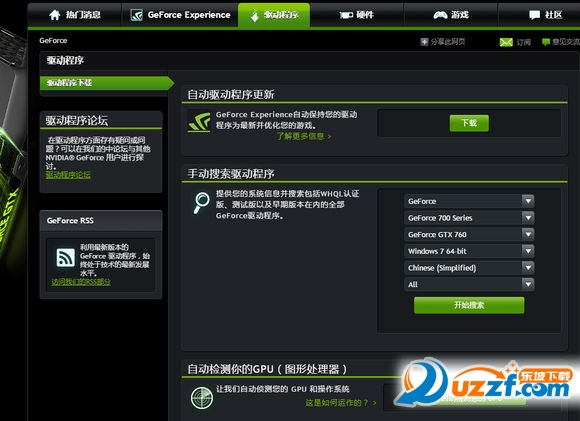Open the 热门消息 home tab
The image size is (580, 421).
click(x=75, y=15)
